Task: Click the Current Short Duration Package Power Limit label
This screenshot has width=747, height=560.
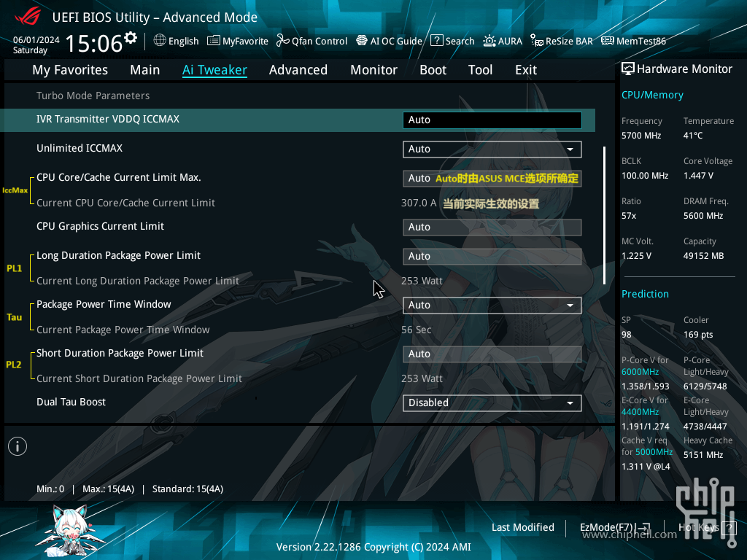Action: click(139, 378)
